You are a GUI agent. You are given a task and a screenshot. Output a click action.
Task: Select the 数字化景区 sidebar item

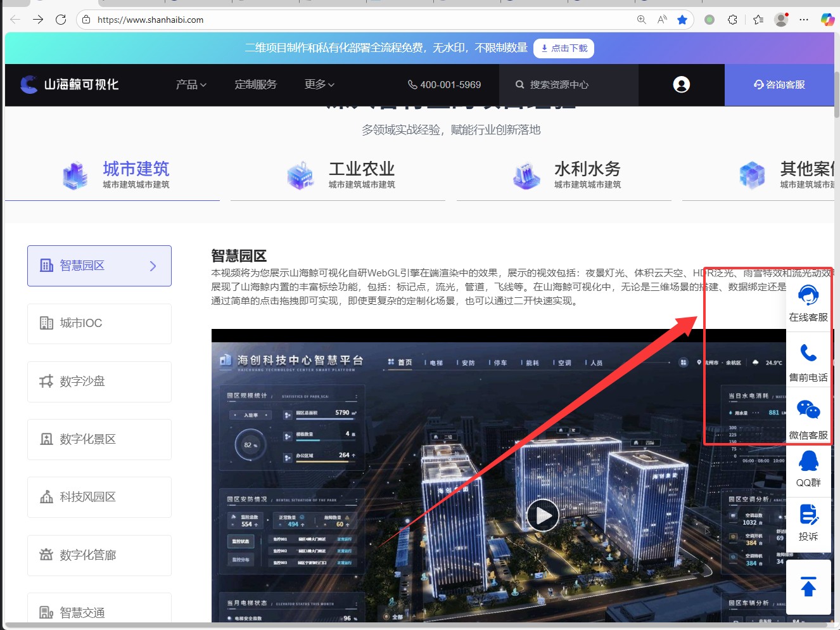point(99,439)
